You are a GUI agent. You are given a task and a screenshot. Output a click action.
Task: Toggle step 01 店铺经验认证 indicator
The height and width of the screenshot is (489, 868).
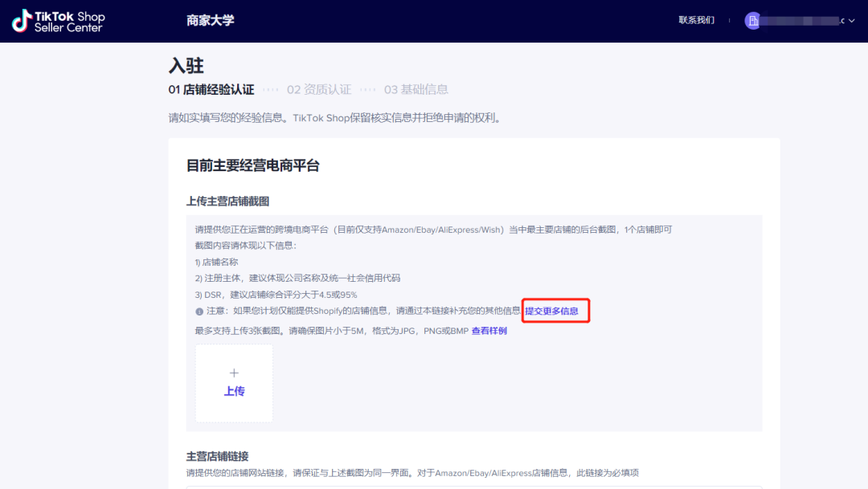[212, 89]
